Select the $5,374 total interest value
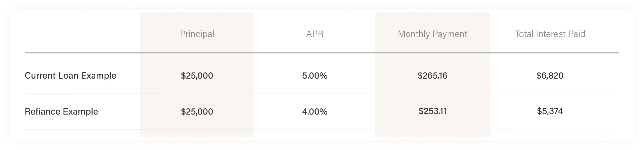This screenshot has height=150, width=644. [x=550, y=111]
